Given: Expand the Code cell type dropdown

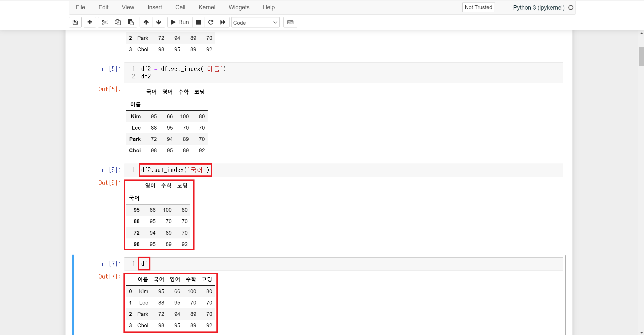Looking at the screenshot, I should [x=255, y=23].
